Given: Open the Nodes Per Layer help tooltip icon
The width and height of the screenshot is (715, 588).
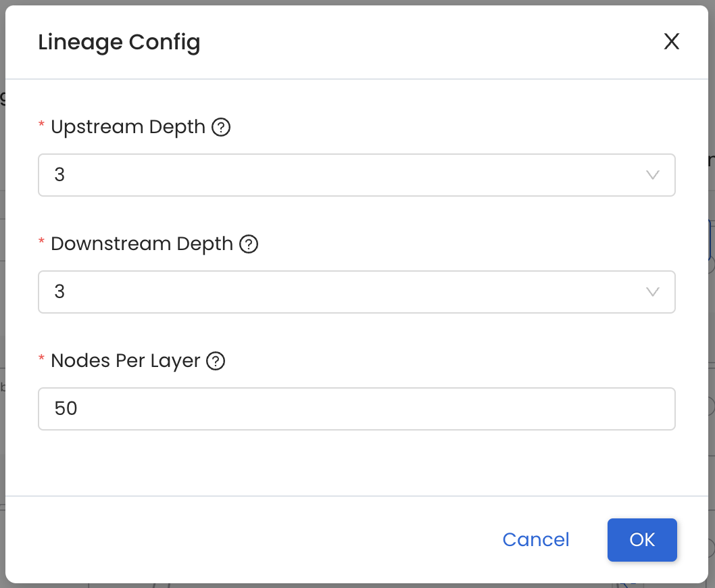Looking at the screenshot, I should pyautogui.click(x=216, y=361).
